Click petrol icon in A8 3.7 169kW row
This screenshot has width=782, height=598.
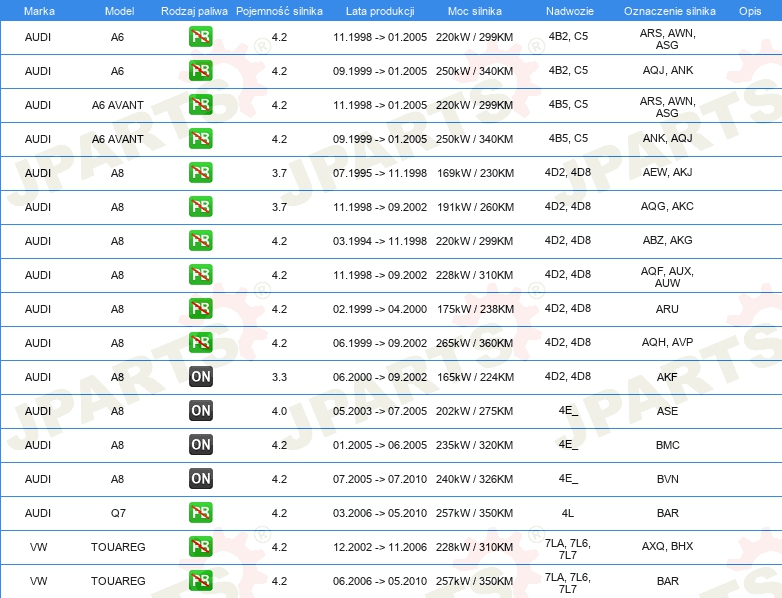coord(200,173)
